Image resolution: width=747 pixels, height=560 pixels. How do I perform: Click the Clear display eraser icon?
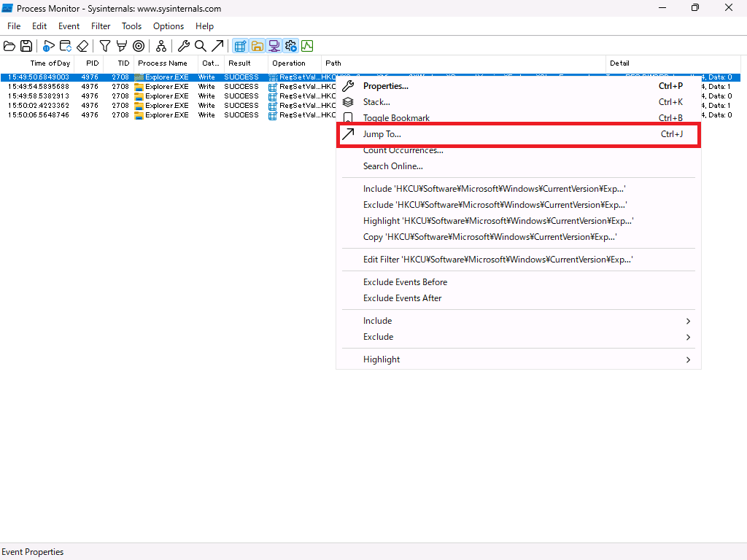coord(82,46)
